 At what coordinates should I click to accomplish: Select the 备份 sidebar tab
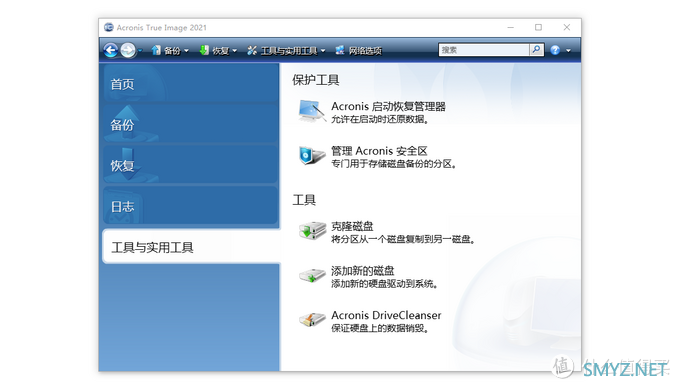191,124
